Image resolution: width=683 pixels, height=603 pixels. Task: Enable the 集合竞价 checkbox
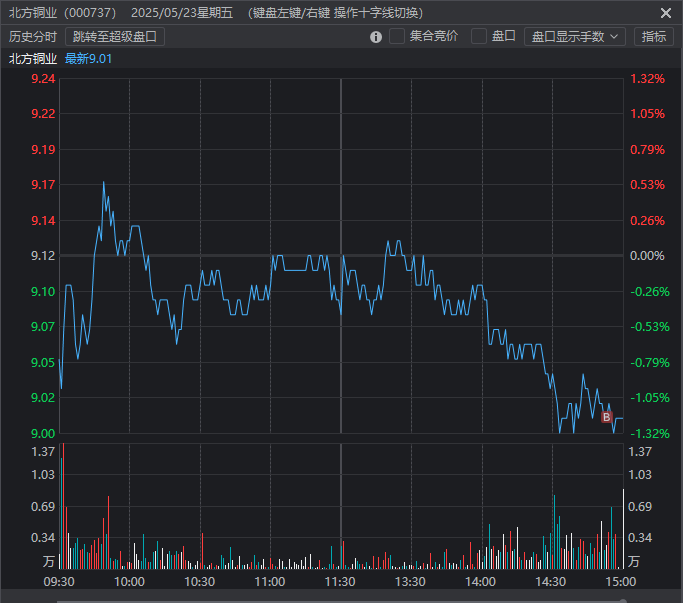point(397,36)
